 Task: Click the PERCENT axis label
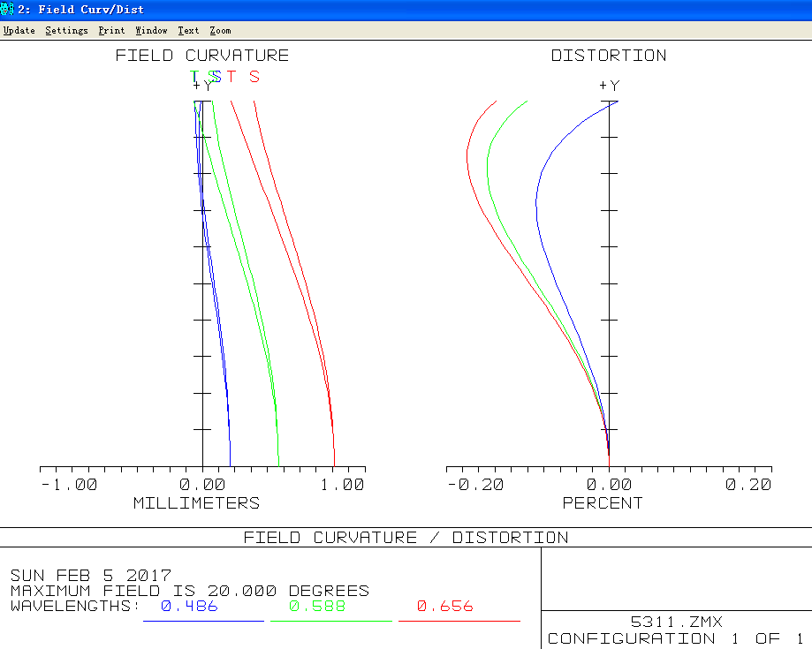tap(603, 503)
